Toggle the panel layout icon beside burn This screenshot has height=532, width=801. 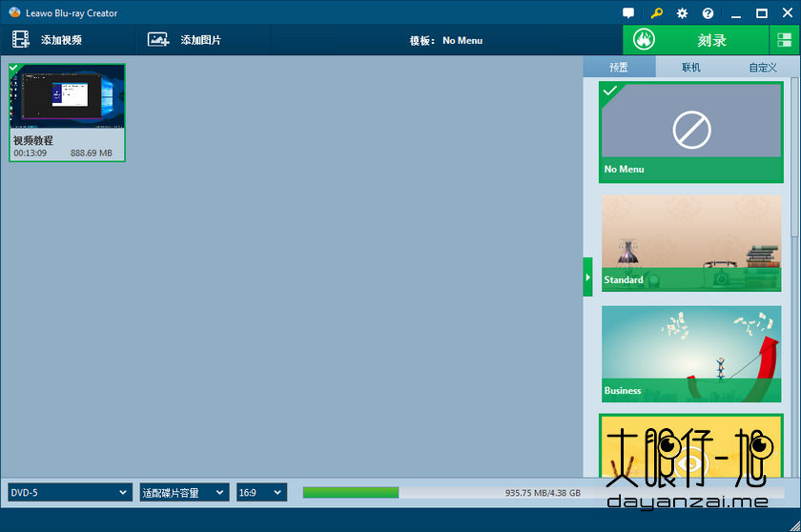pyautogui.click(x=784, y=40)
